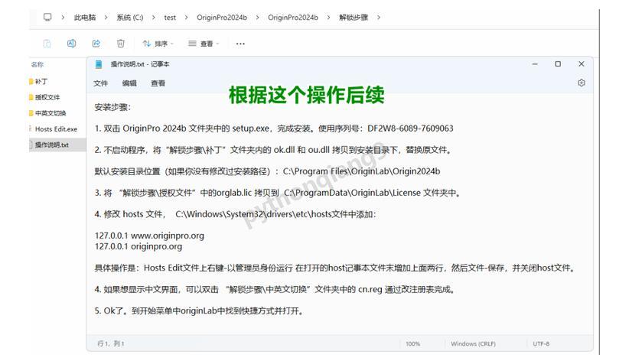Select the Hosts Edit.exe file

(x=53, y=128)
